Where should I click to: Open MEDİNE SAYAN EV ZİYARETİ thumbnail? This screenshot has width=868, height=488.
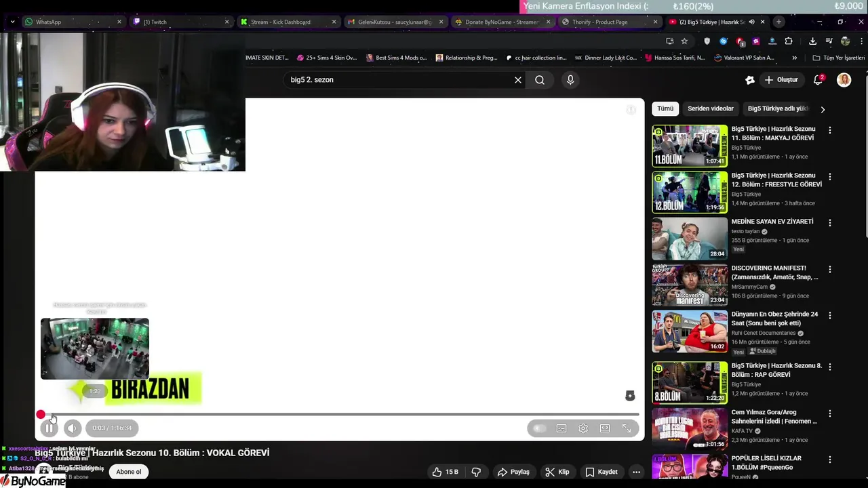coord(690,239)
